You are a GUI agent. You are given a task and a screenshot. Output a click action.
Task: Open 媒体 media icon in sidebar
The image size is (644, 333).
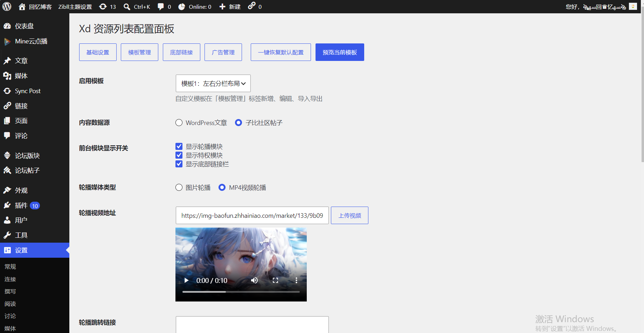[7, 76]
